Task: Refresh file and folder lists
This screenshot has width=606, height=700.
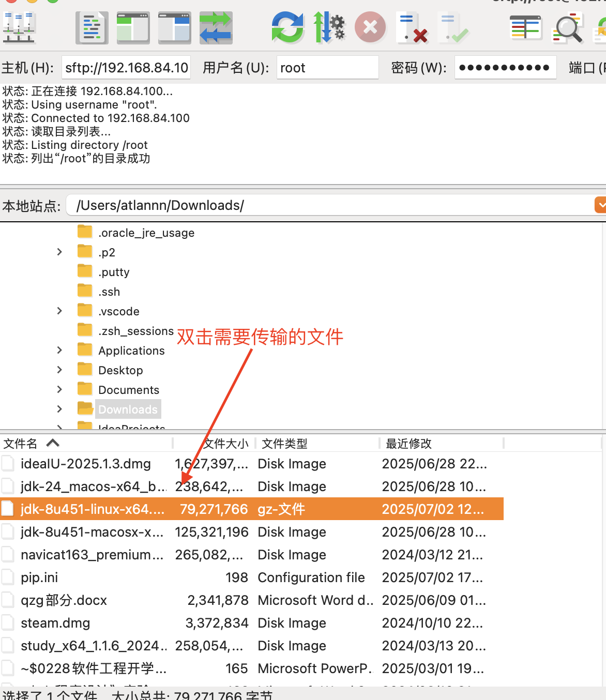Action: (287, 28)
